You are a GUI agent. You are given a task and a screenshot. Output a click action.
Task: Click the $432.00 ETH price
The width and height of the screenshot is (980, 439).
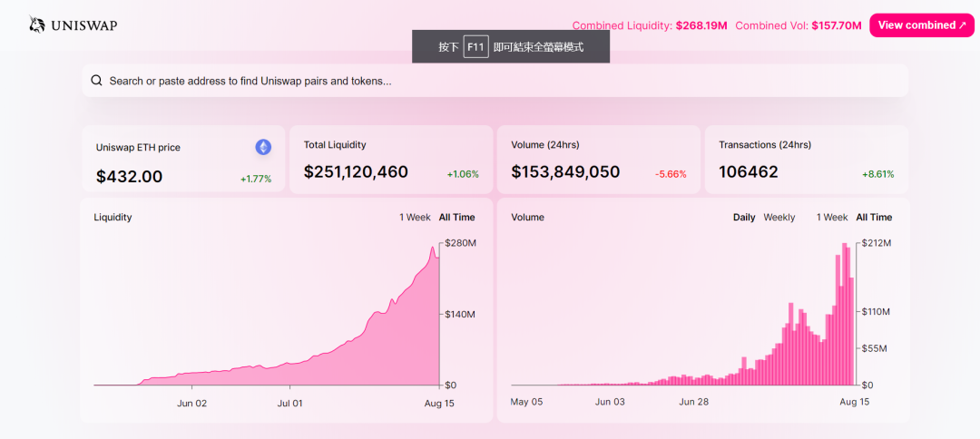(130, 177)
